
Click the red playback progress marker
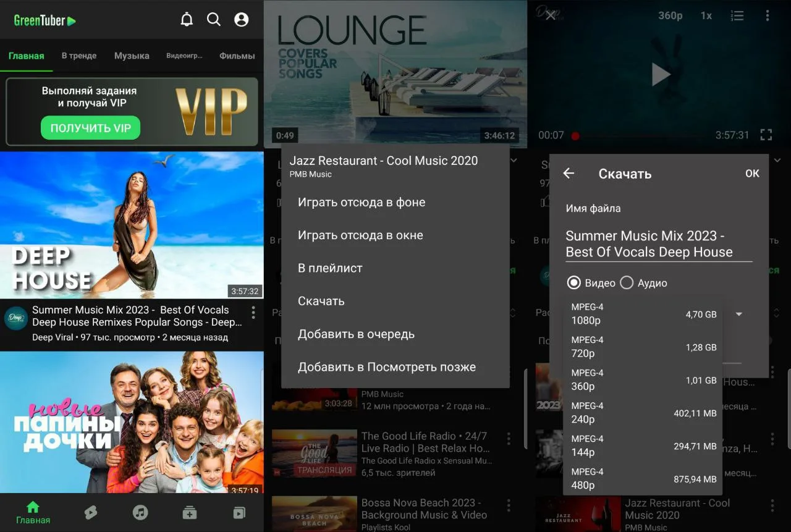[x=575, y=136]
